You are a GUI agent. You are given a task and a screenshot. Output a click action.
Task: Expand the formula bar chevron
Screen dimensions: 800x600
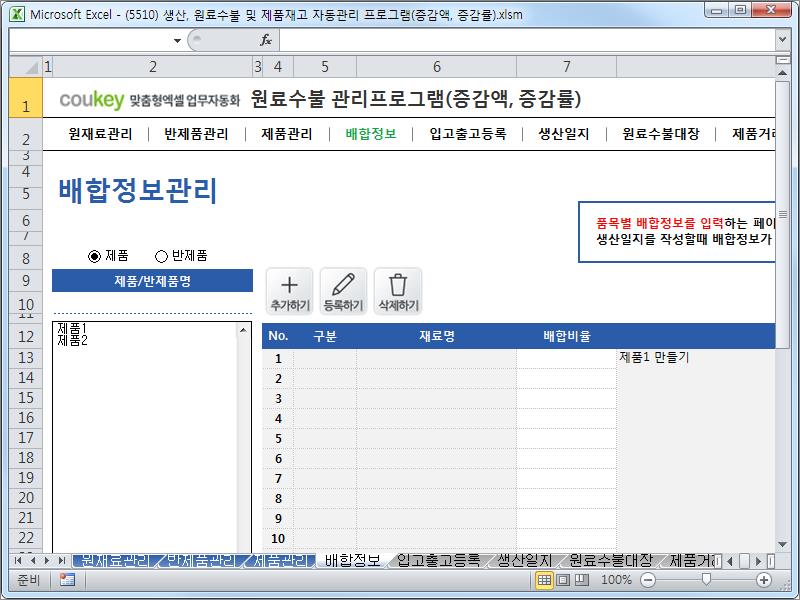782,39
